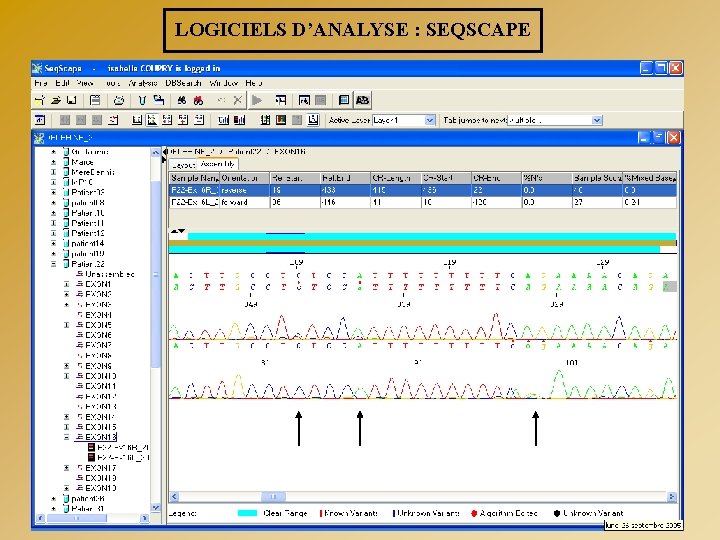Switch to the Layout tab

(x=184, y=164)
